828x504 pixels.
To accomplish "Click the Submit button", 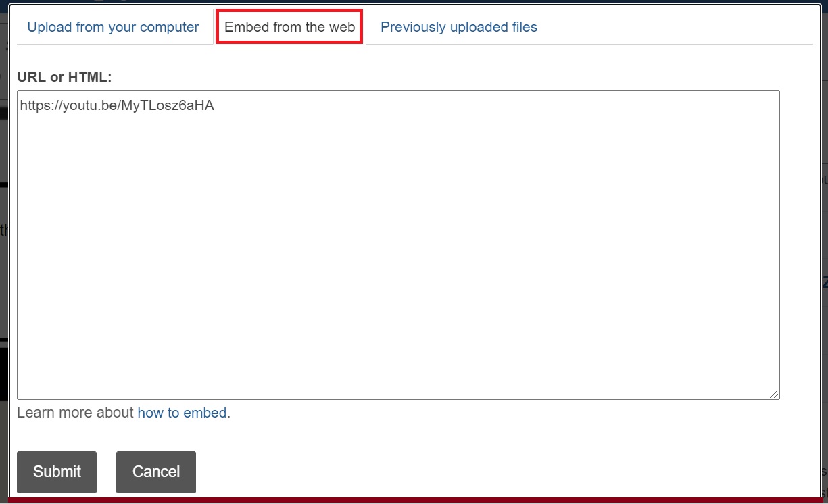I will 57,472.
